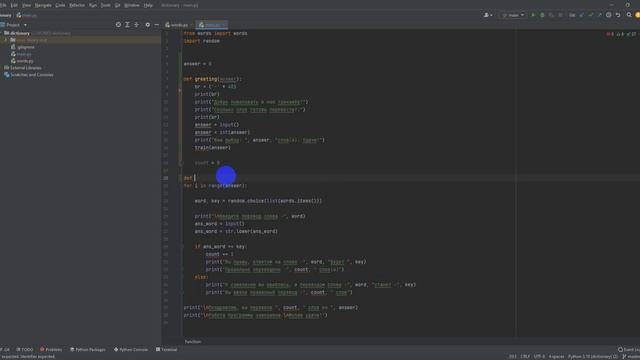Open Project panel settings gear
This screenshot has width=640, height=360.
(x=148, y=25)
